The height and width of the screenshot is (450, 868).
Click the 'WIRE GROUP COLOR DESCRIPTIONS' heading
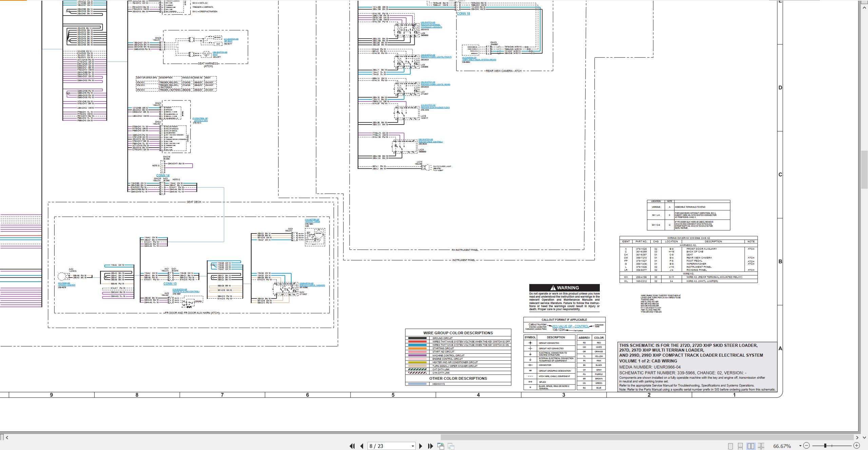[x=458, y=333]
